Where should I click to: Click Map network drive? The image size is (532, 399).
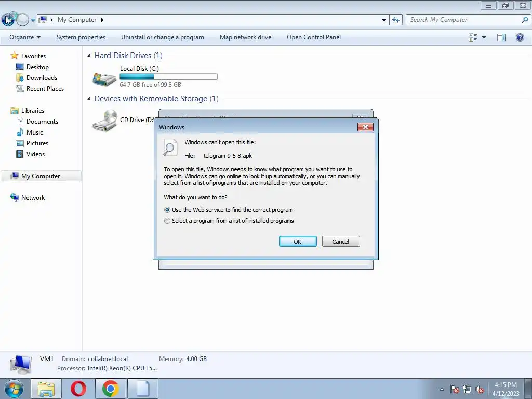[x=245, y=37]
